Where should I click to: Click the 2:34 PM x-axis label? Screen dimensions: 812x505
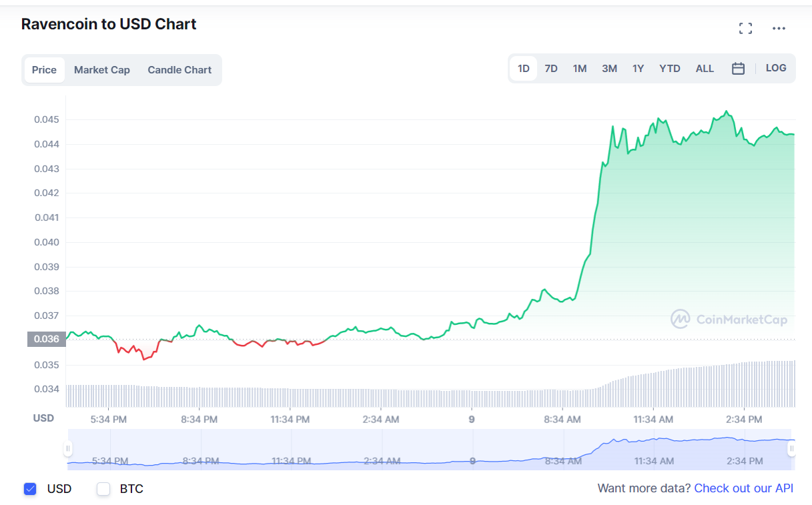744,419
